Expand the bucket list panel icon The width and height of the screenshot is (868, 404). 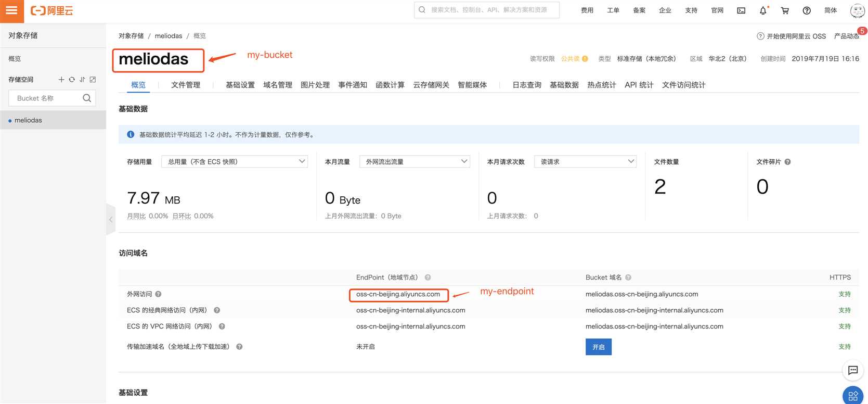pyautogui.click(x=93, y=80)
